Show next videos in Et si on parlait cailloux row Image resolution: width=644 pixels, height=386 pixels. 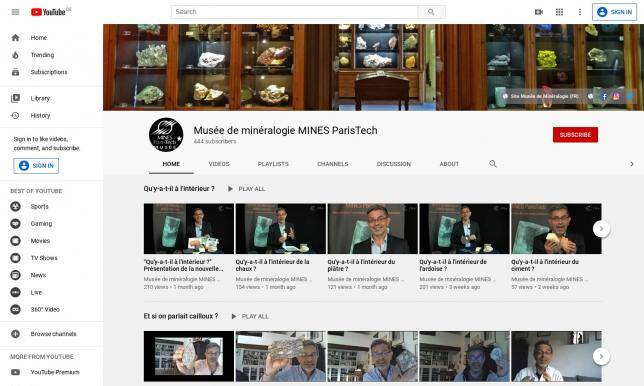coord(601,356)
